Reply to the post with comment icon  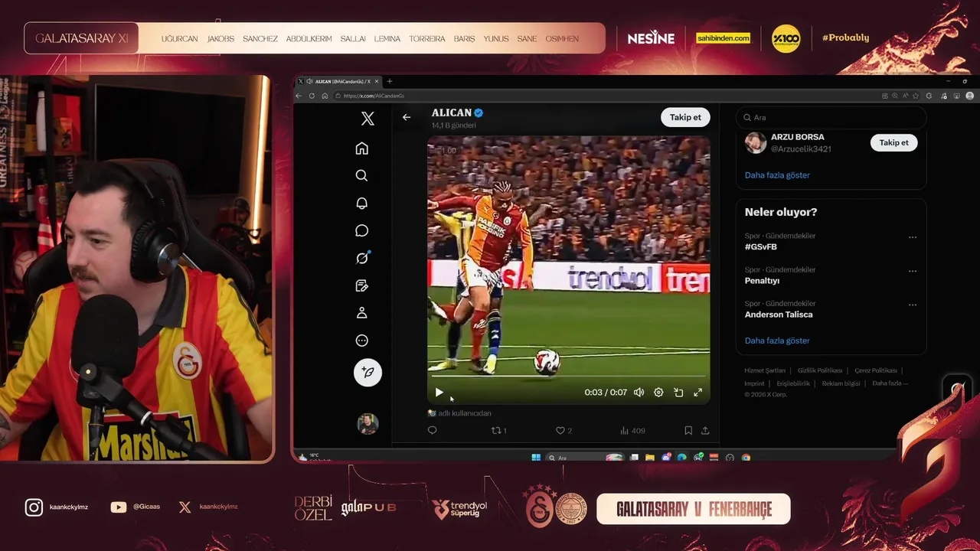click(433, 431)
